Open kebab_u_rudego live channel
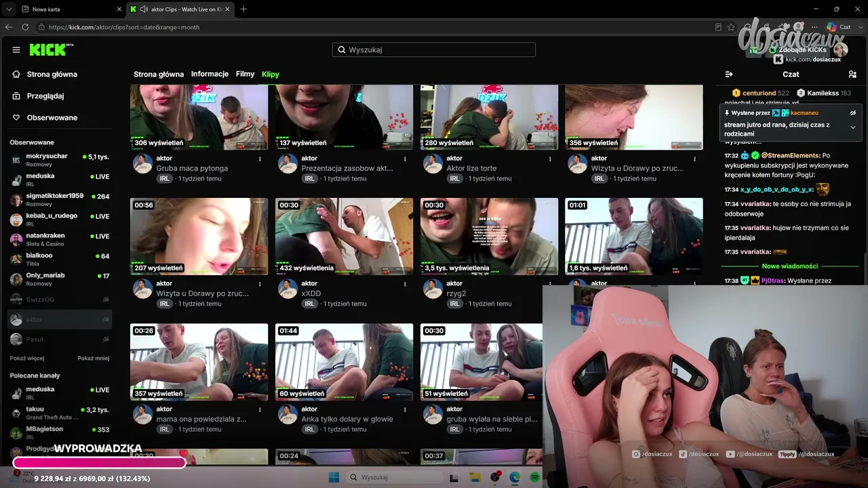 [60, 219]
